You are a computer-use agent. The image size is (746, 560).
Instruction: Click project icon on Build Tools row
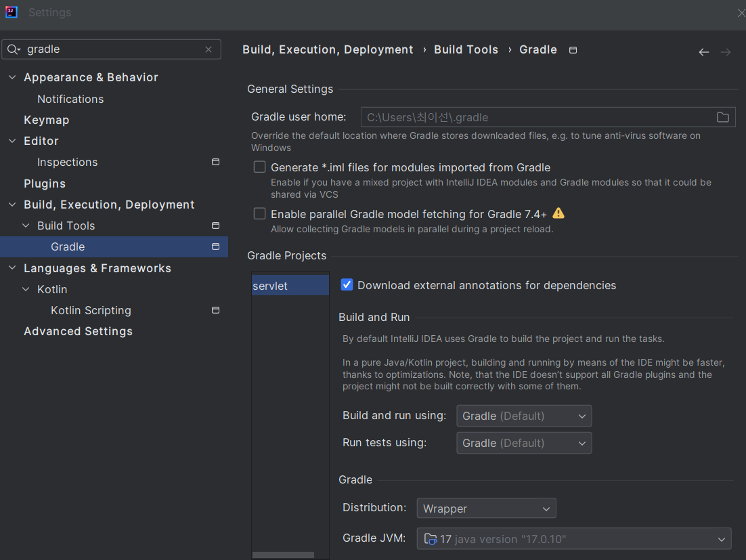point(215,225)
